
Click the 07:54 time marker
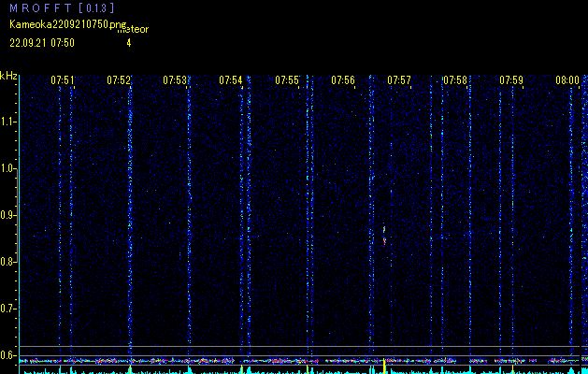click(x=231, y=79)
